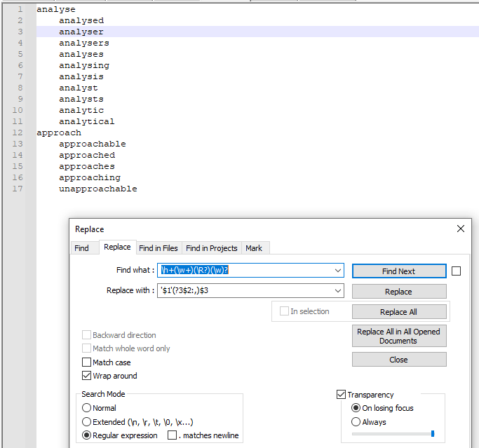Screen dimensions: 479x448
Task: Click line number 1 in the margin
Action: pyautogui.click(x=20, y=10)
